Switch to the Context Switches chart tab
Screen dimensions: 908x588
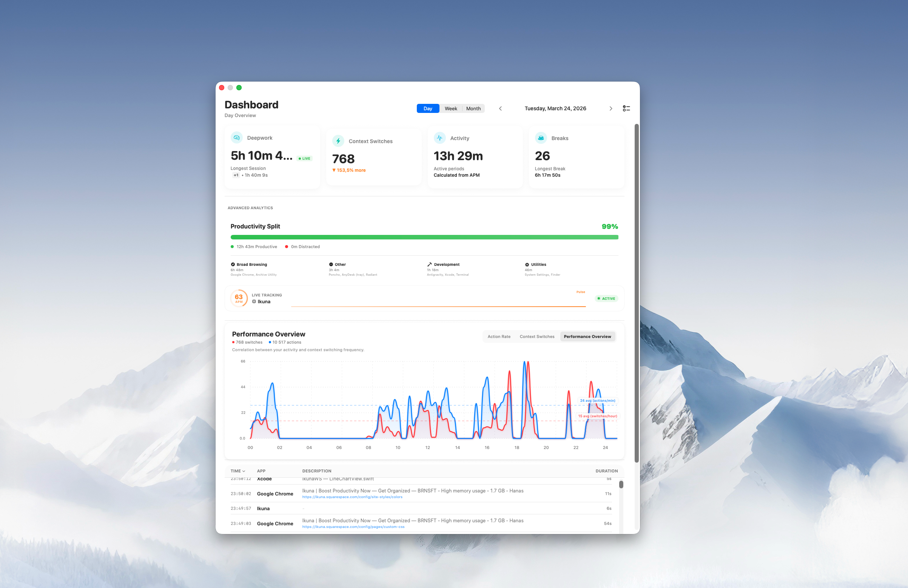pyautogui.click(x=537, y=336)
